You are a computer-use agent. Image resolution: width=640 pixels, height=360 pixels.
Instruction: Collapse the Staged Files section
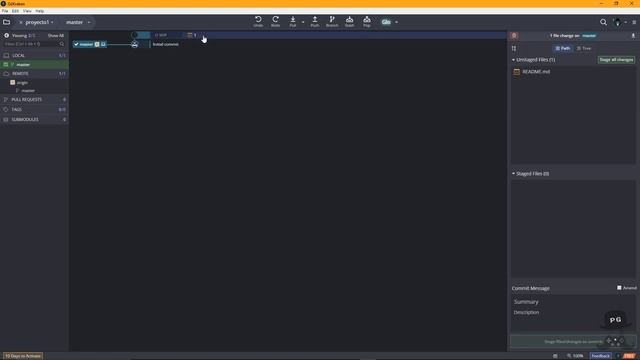tap(513, 173)
